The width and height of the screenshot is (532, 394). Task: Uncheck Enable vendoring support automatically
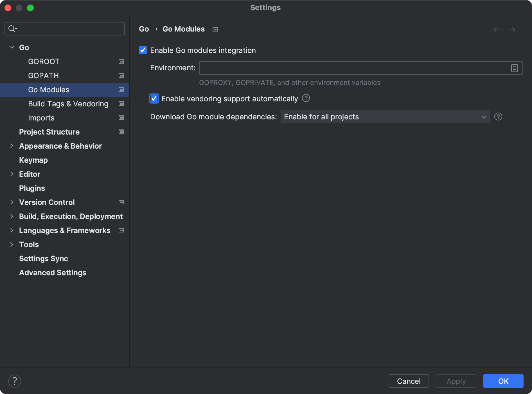154,98
